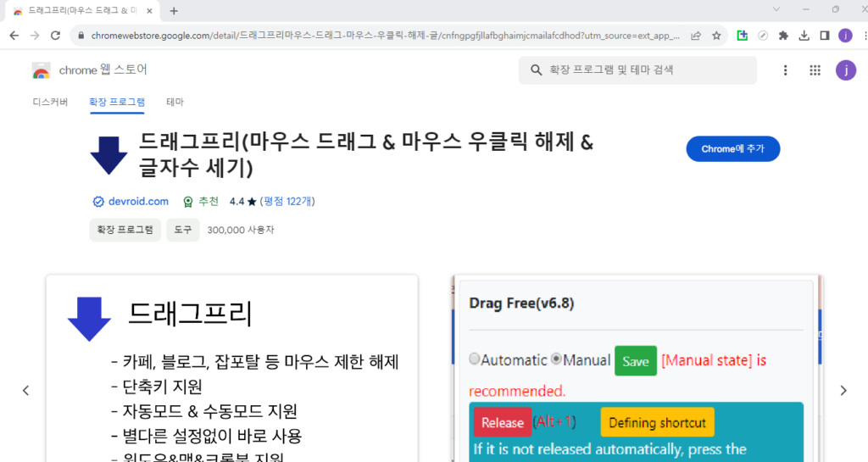The width and height of the screenshot is (868, 462).
Task: Reload the current page
Action: (x=55, y=36)
